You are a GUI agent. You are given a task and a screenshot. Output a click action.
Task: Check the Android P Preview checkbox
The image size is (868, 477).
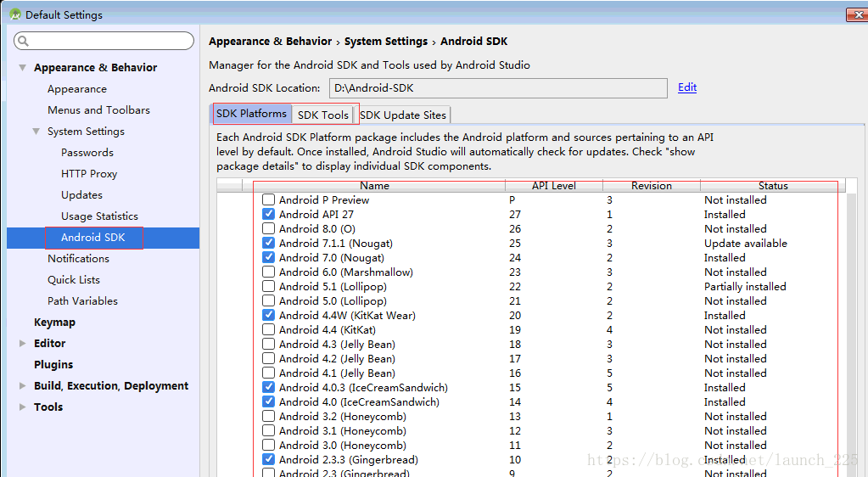pyautogui.click(x=268, y=199)
